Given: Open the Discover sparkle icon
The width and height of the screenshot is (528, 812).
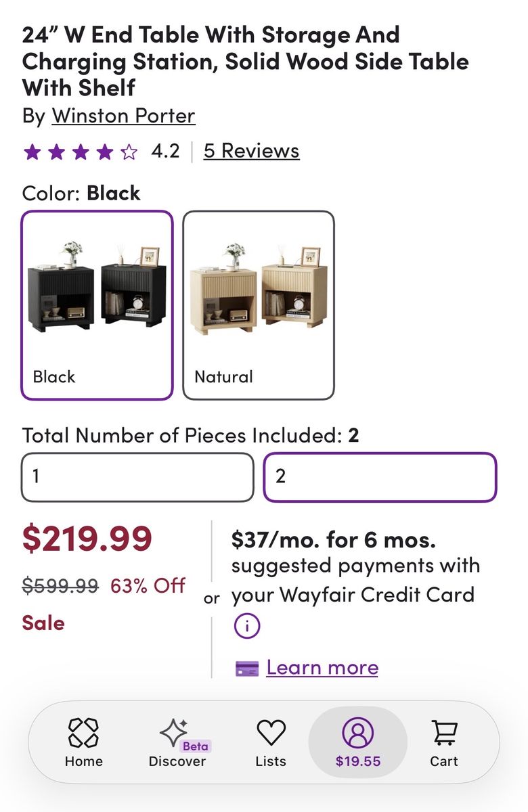Looking at the screenshot, I should pyautogui.click(x=173, y=733).
